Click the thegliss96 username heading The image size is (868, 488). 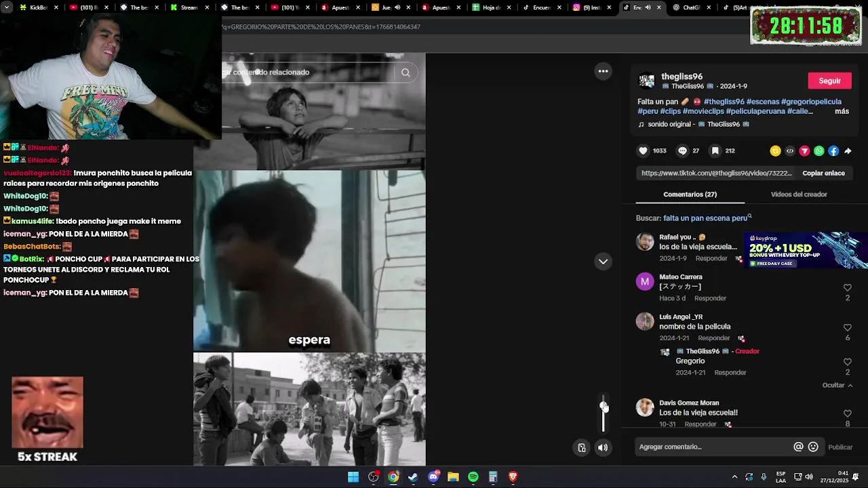tap(682, 77)
